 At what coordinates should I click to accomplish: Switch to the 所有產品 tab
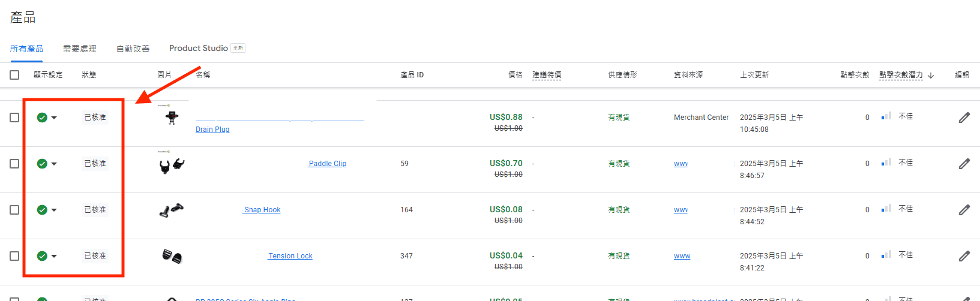coord(26,49)
